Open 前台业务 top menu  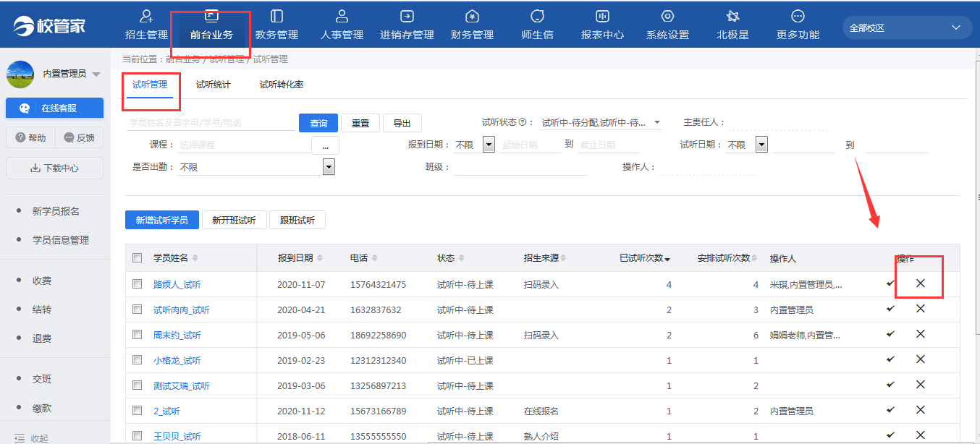(x=211, y=25)
